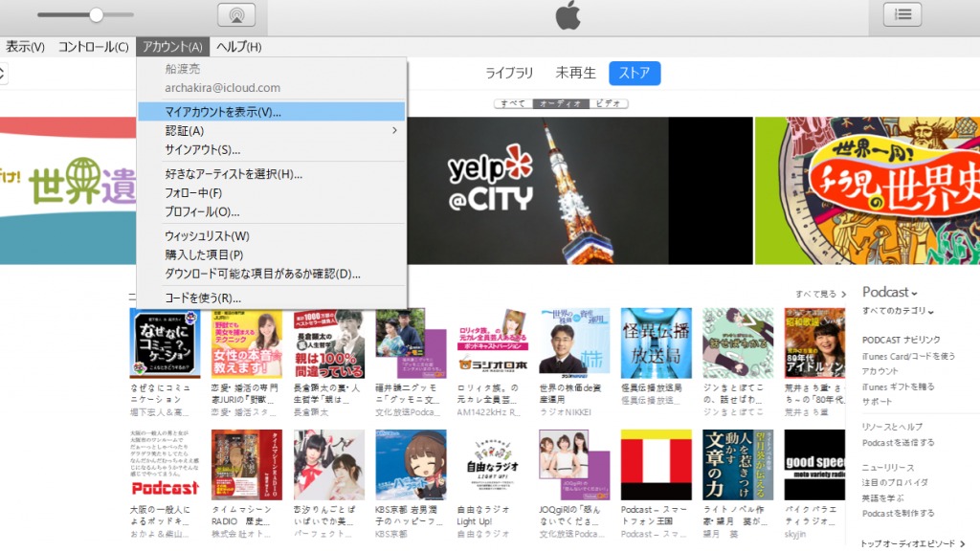Open ラジオ日本 ロリィタ族 podcast artwork
Viewport: 980px width, 552px height.
point(493,342)
